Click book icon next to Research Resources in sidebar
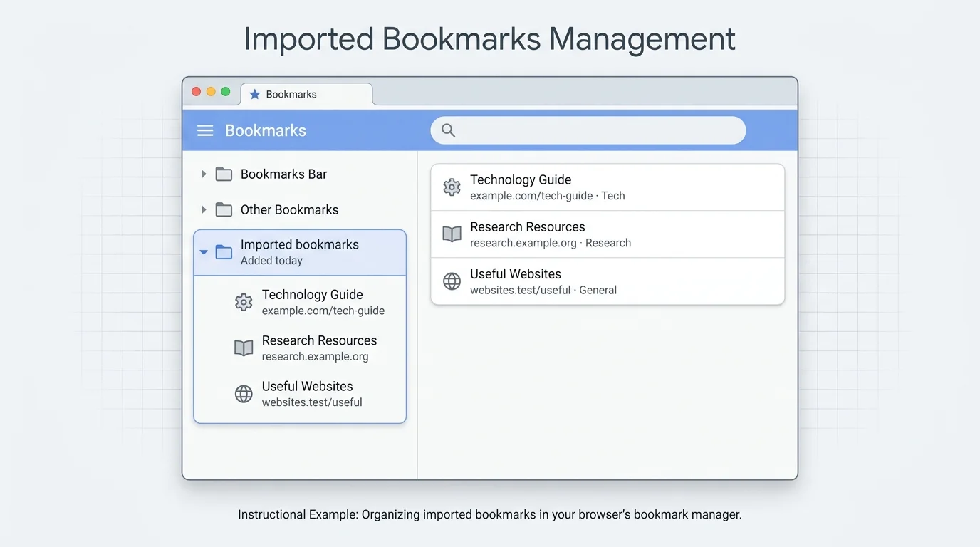980x547 pixels. 244,348
